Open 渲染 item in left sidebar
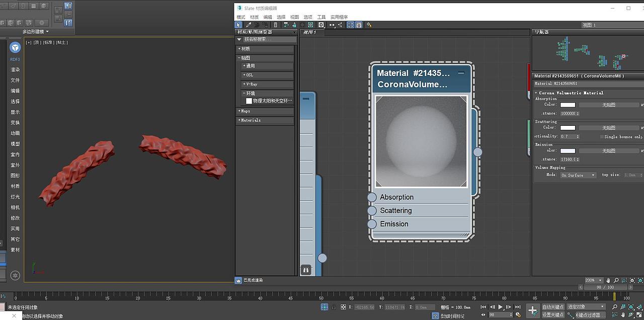Image resolution: width=644 pixels, height=320 pixels. tap(15, 70)
